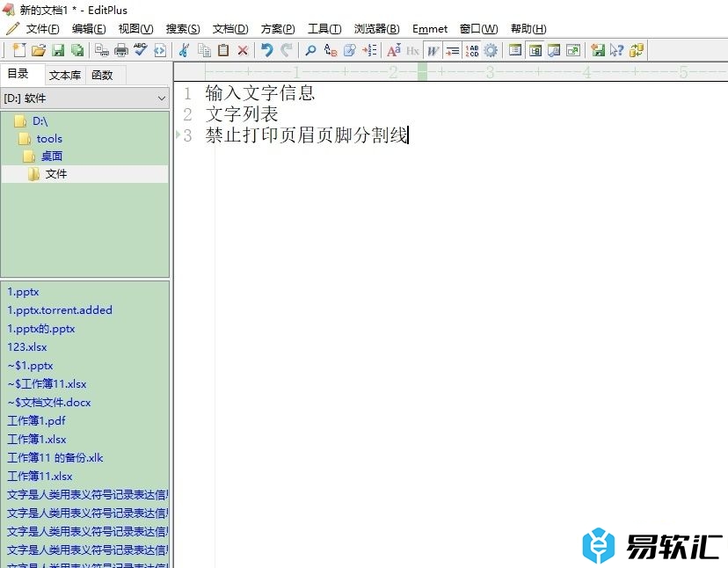Select the 桌面 folder in tree
Image resolution: width=728 pixels, height=568 pixels.
pyautogui.click(x=52, y=156)
